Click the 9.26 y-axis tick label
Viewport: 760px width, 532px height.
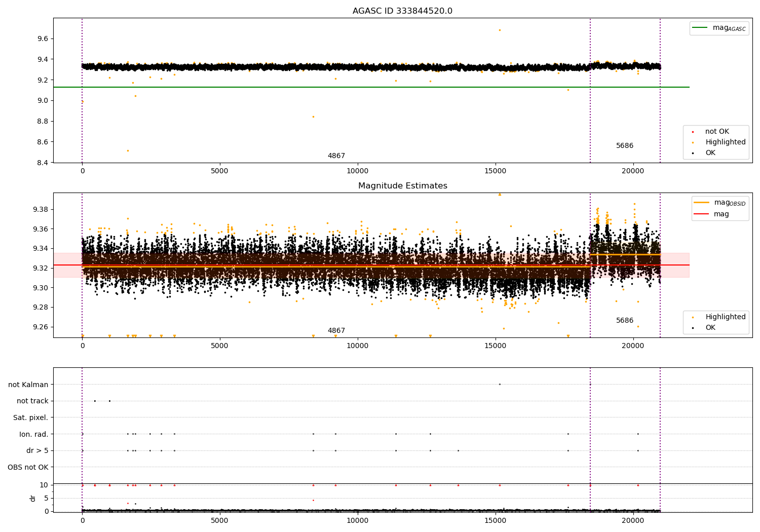pos(41,327)
